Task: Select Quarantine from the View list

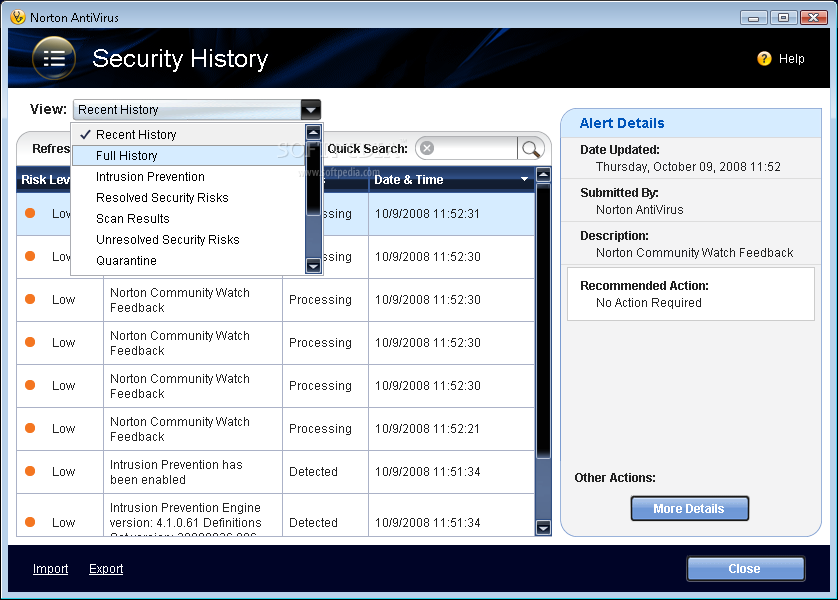Action: click(x=188, y=261)
